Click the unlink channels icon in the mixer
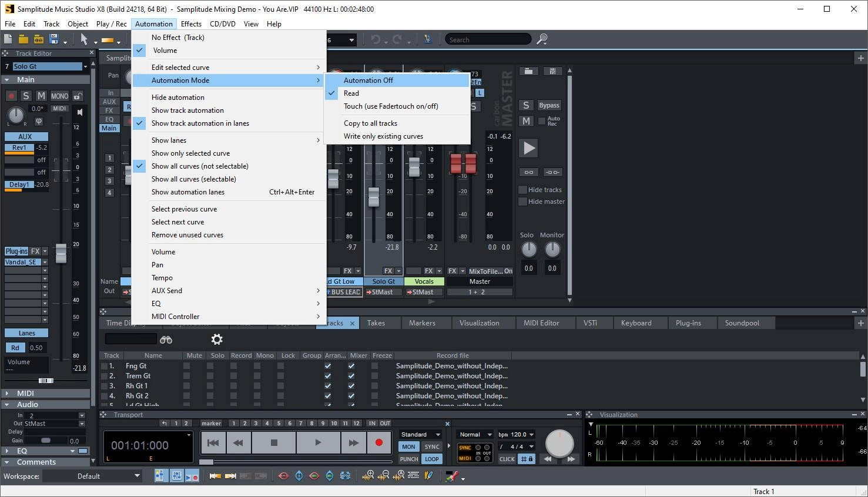This screenshot has height=497, width=868. [x=552, y=172]
